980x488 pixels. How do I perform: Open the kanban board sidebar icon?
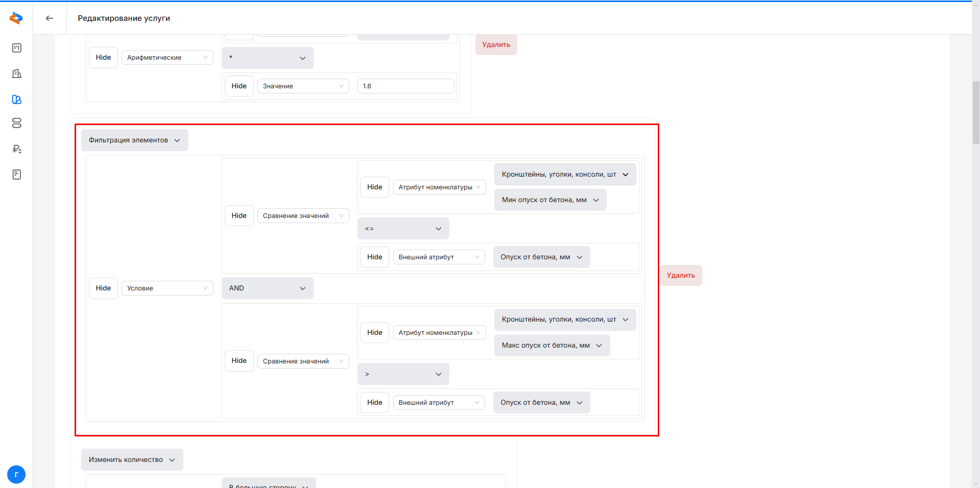pyautogui.click(x=17, y=48)
